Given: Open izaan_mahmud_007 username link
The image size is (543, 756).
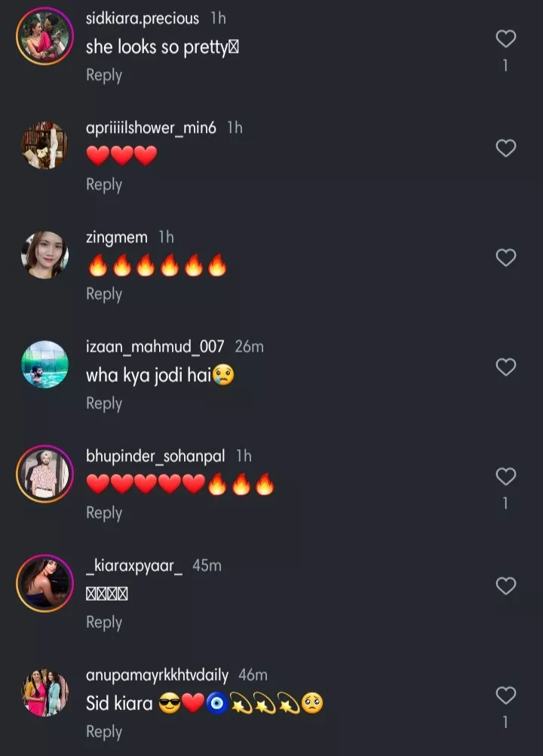Looking at the screenshot, I should point(155,347).
